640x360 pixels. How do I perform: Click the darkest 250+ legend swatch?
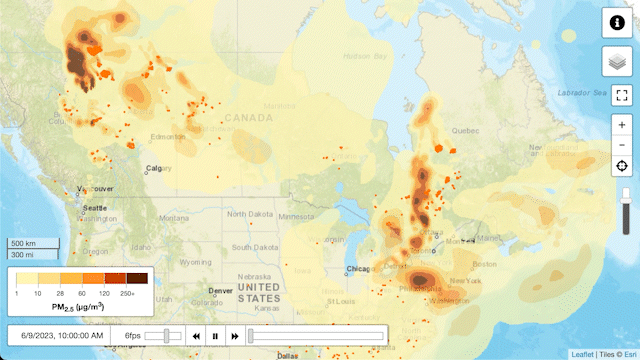coord(137,278)
